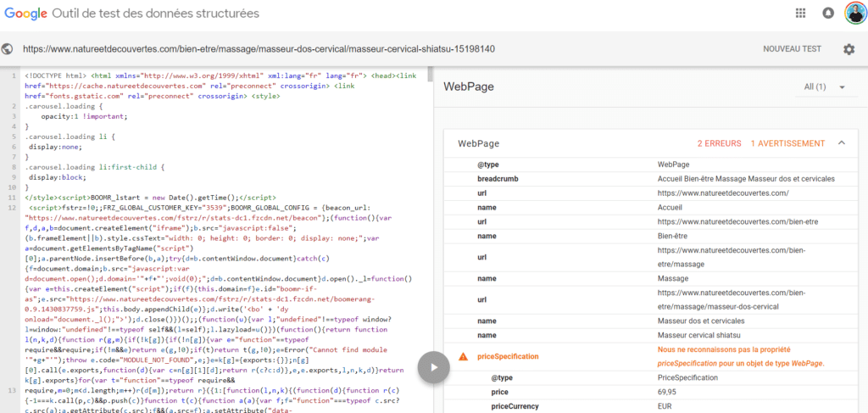868x413 pixels.
Task: Click the globe icon beside URL
Action: tap(8, 48)
